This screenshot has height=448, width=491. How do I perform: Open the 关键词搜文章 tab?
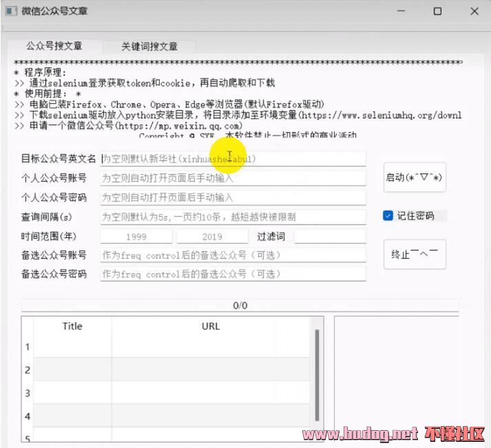pyautogui.click(x=149, y=46)
